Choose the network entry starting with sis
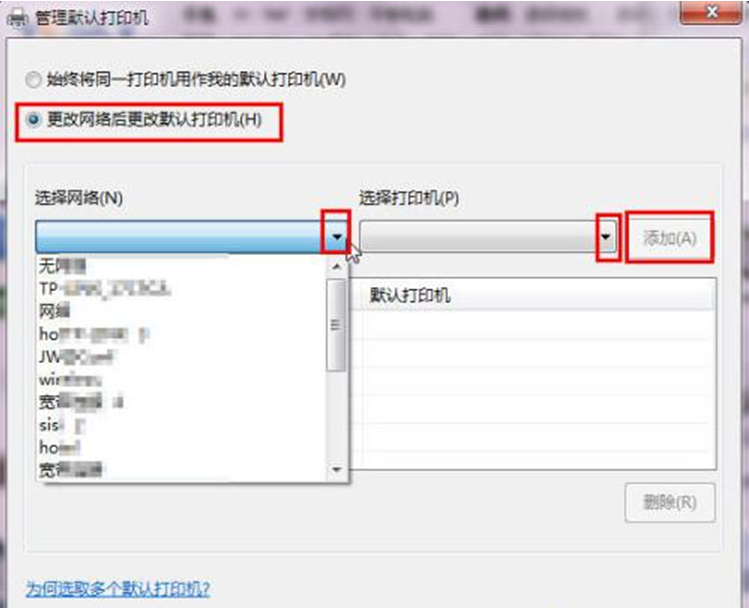 pyautogui.click(x=182, y=425)
